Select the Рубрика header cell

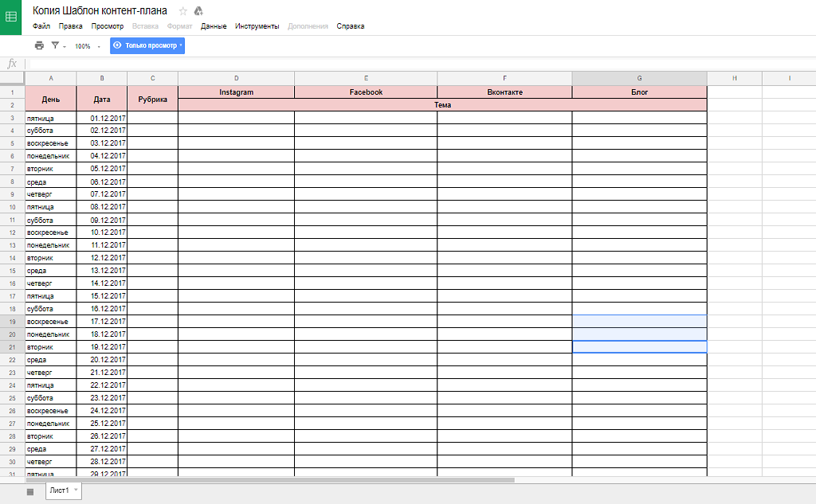point(152,99)
